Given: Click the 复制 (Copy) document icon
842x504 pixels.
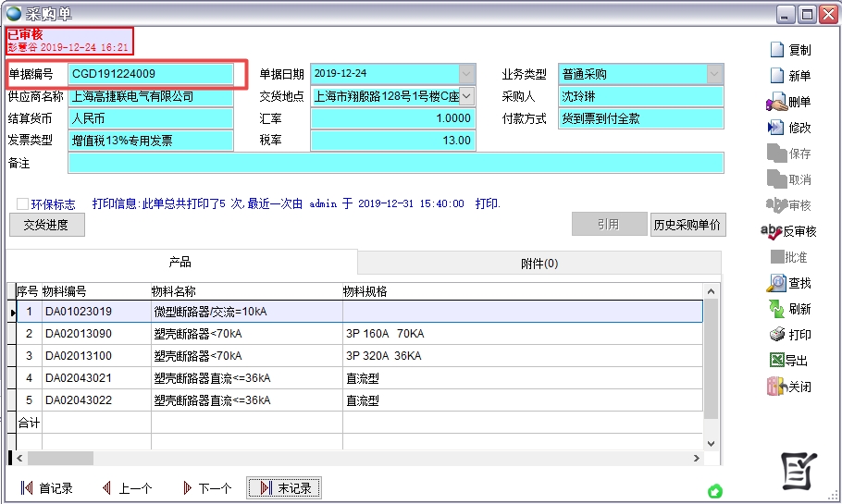Looking at the screenshot, I should coord(777,50).
